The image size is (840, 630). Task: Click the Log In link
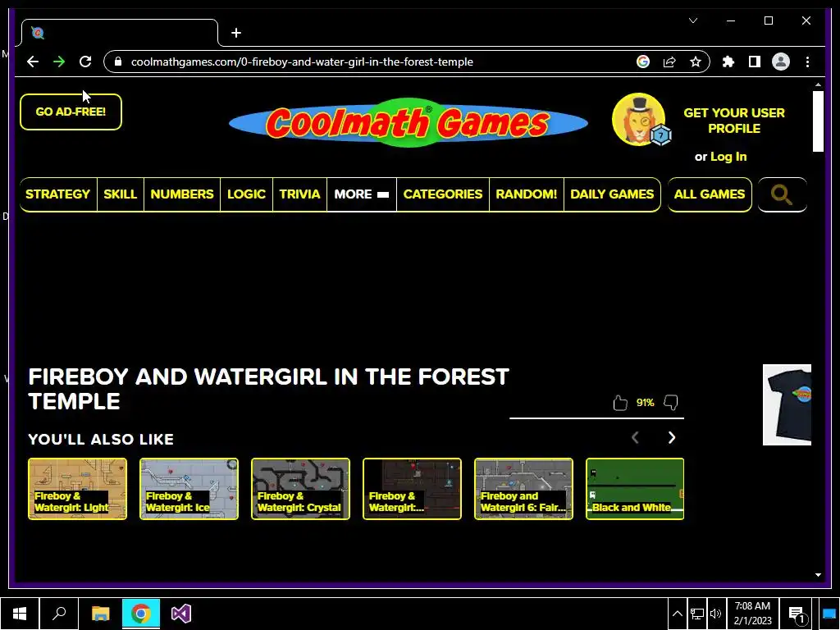(x=728, y=157)
